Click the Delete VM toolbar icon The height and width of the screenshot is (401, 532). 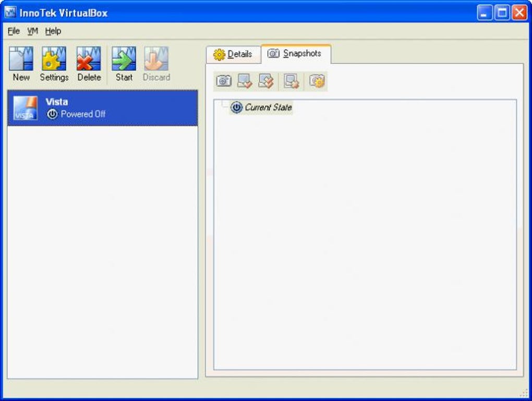point(89,59)
